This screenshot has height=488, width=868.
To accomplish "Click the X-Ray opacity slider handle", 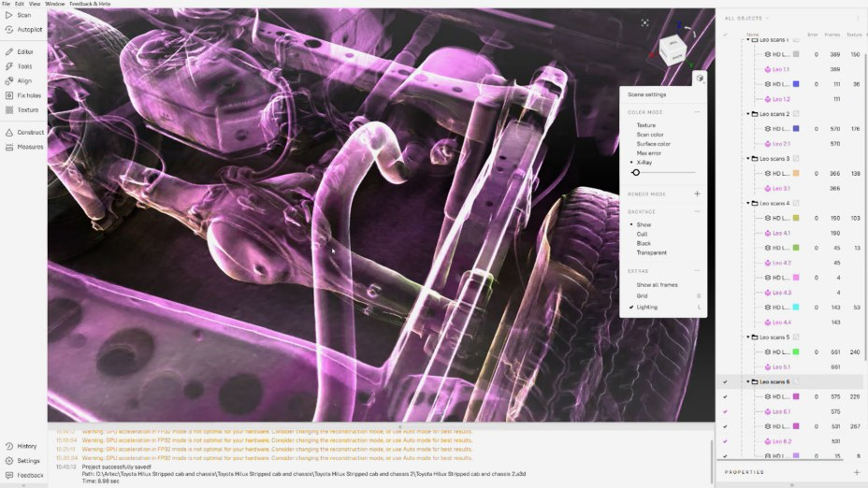I will [636, 172].
